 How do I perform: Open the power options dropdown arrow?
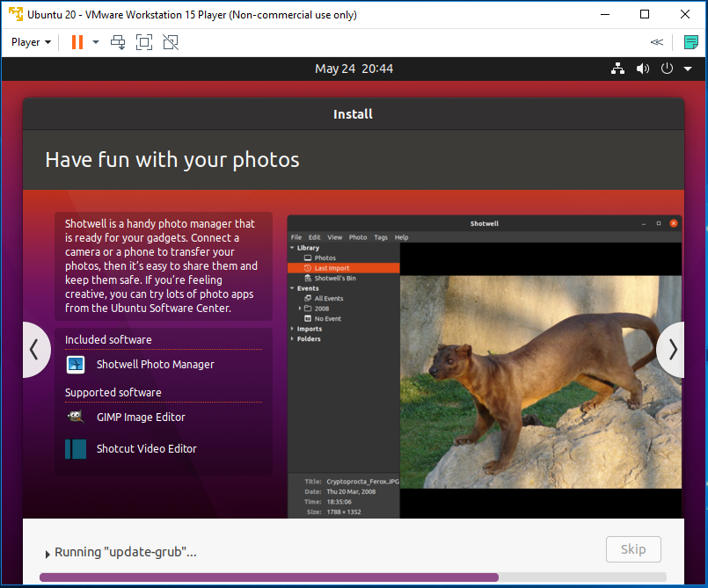tap(96, 42)
